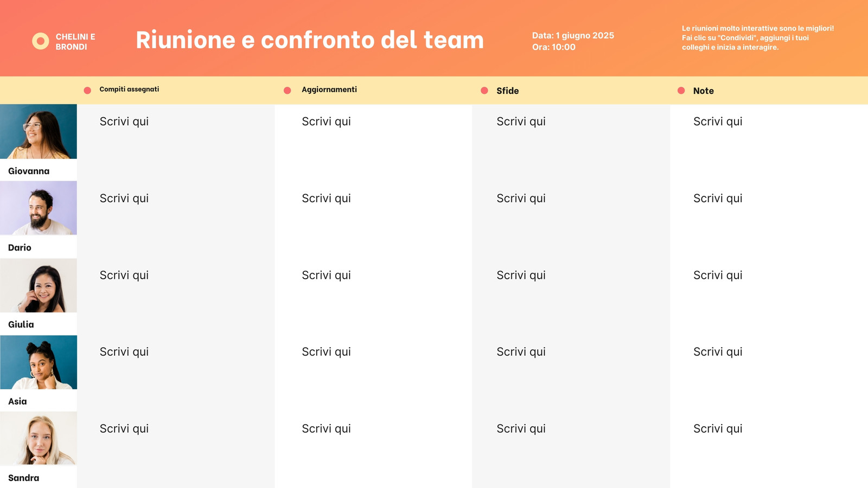The height and width of the screenshot is (488, 868).
Task: Click the red dot beside Sfide
Action: [x=484, y=91]
